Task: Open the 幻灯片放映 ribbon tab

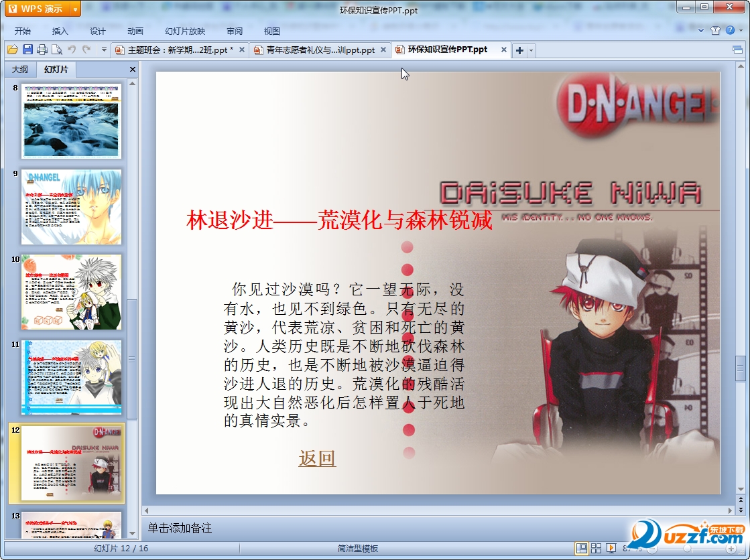Action: point(185,31)
